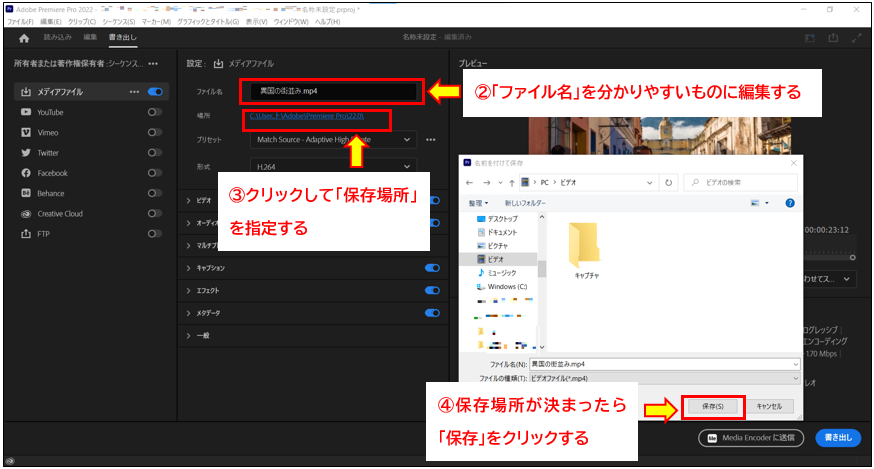
Task: Enable Twitter destination toggle
Action: pos(155,152)
